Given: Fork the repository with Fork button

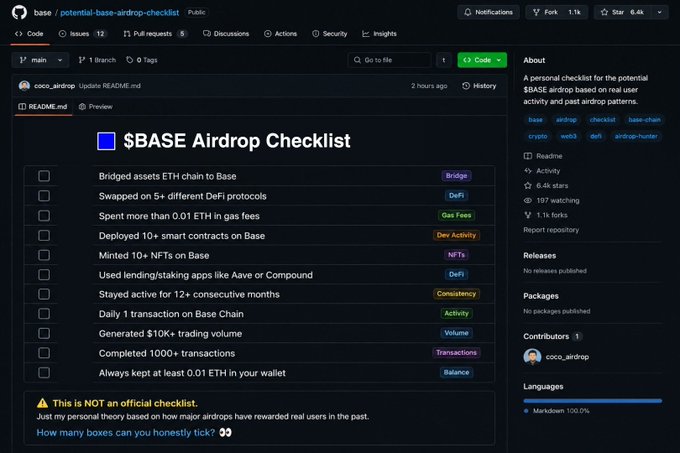Looking at the screenshot, I should point(556,12).
